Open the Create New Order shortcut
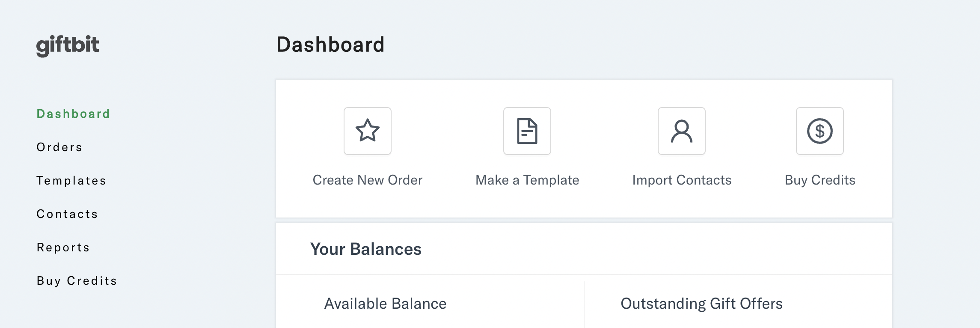The height and width of the screenshot is (328, 980). click(x=367, y=180)
